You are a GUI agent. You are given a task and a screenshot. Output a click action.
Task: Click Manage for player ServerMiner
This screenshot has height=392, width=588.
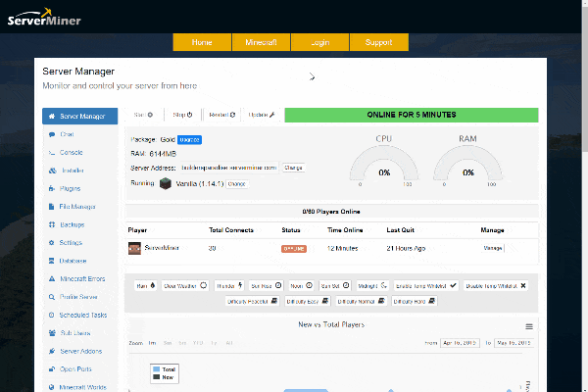click(493, 248)
